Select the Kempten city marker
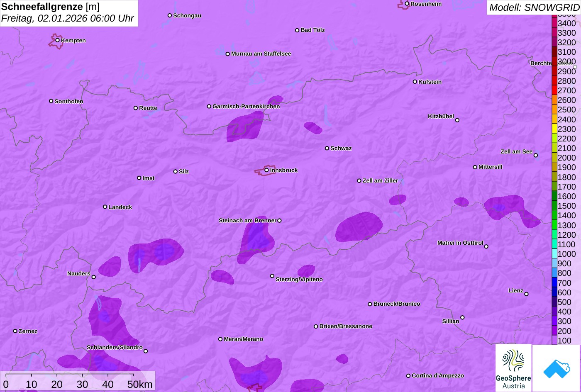This screenshot has width=581, height=392. 58,40
